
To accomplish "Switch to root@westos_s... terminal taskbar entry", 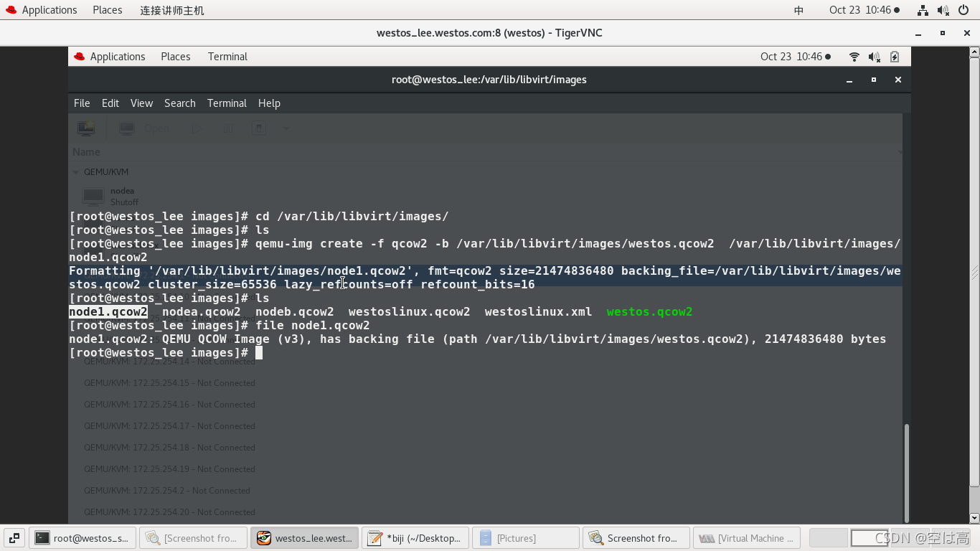I will (x=83, y=538).
